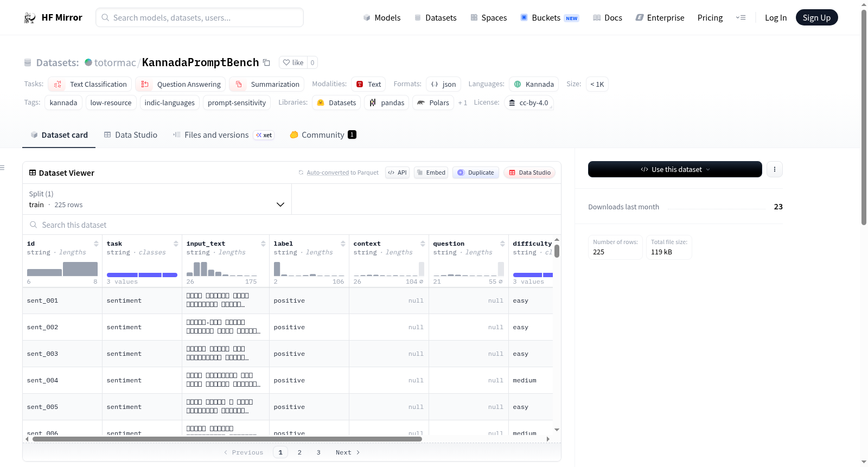Open the Files and versions tab
Image resolution: width=868 pixels, height=467 pixels.
(224, 135)
